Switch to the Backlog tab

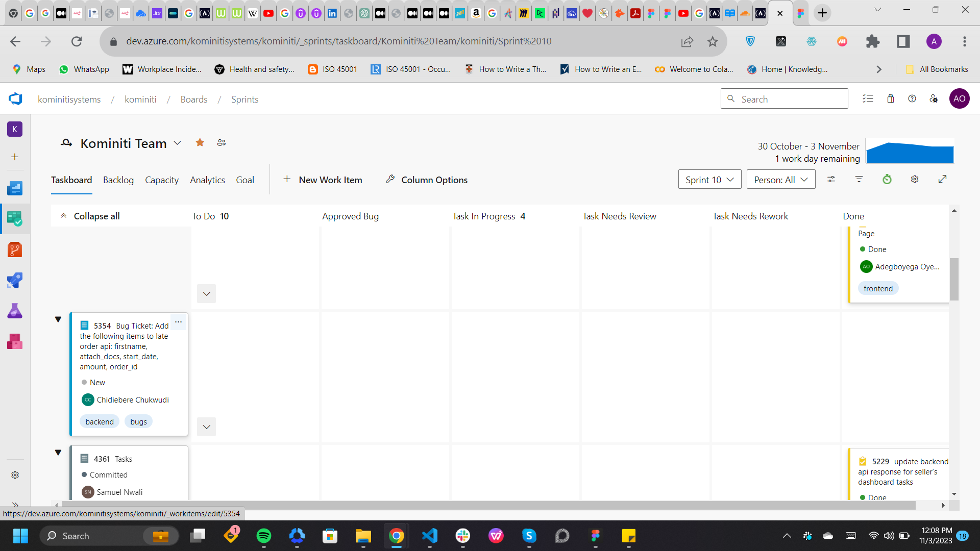(118, 180)
